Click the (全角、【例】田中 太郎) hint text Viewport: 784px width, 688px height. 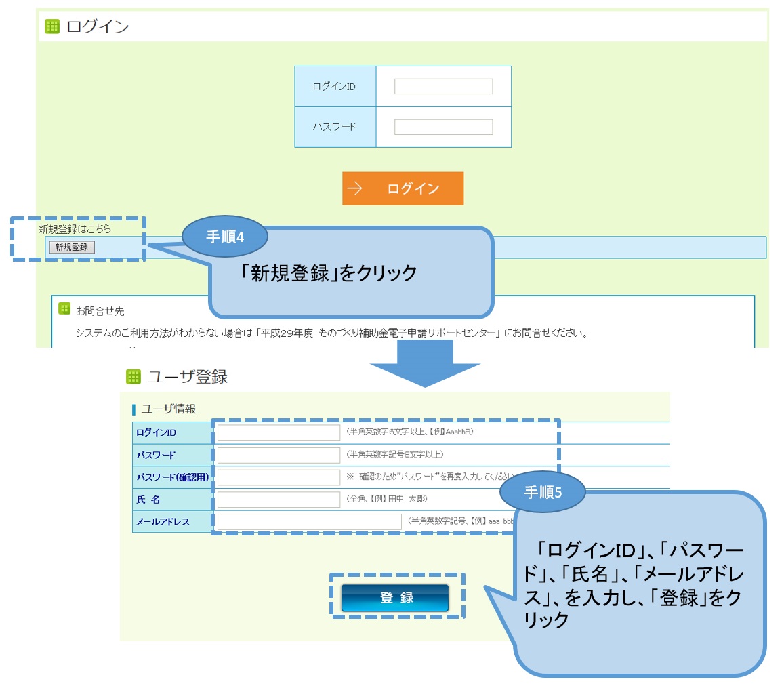tap(386, 498)
